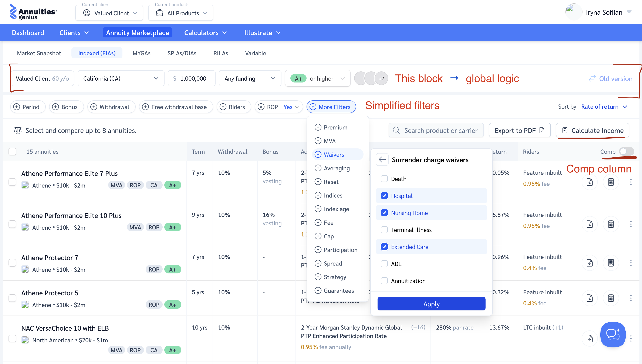The height and width of the screenshot is (364, 642).
Task: Click the +7 carriers avatar badge
Action: (x=381, y=78)
